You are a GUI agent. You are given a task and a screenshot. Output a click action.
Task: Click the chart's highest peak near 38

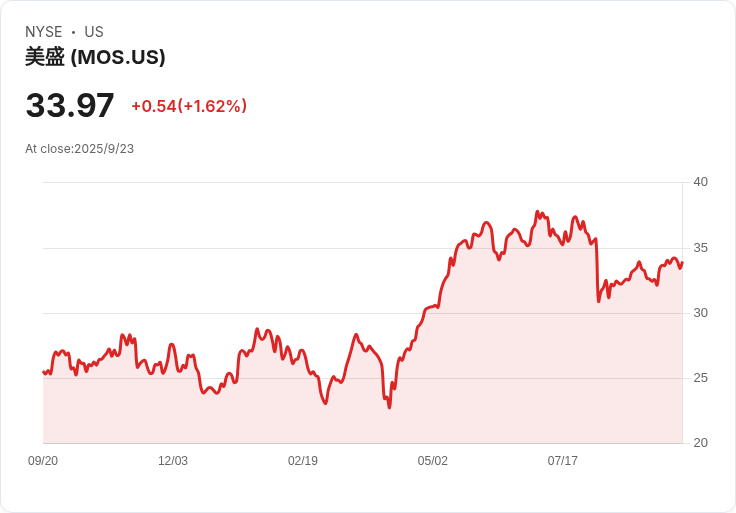click(538, 212)
